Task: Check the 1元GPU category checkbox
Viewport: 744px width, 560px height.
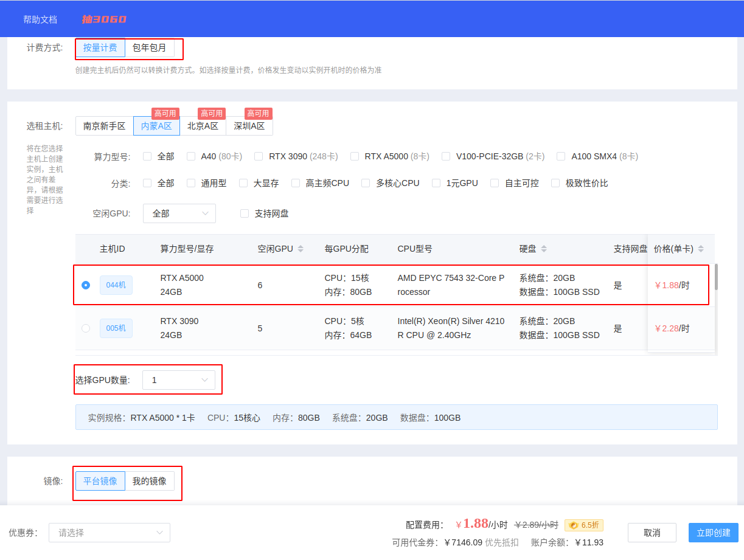Action: (x=436, y=183)
